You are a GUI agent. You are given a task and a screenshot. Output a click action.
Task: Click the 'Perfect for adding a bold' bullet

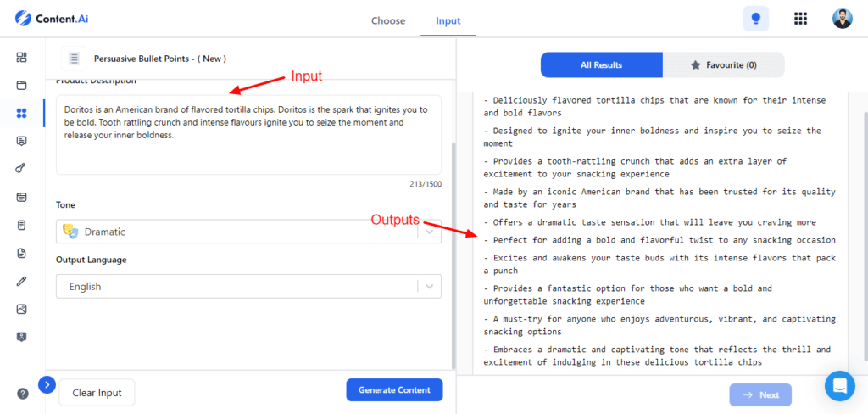(659, 240)
